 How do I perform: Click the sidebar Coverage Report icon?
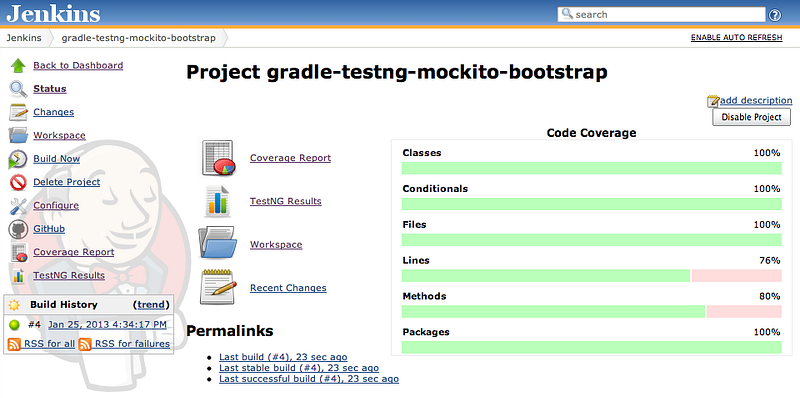18,252
